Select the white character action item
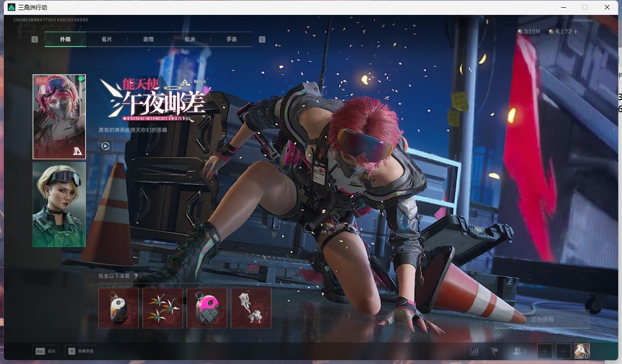This screenshot has height=364, width=622. tap(251, 308)
